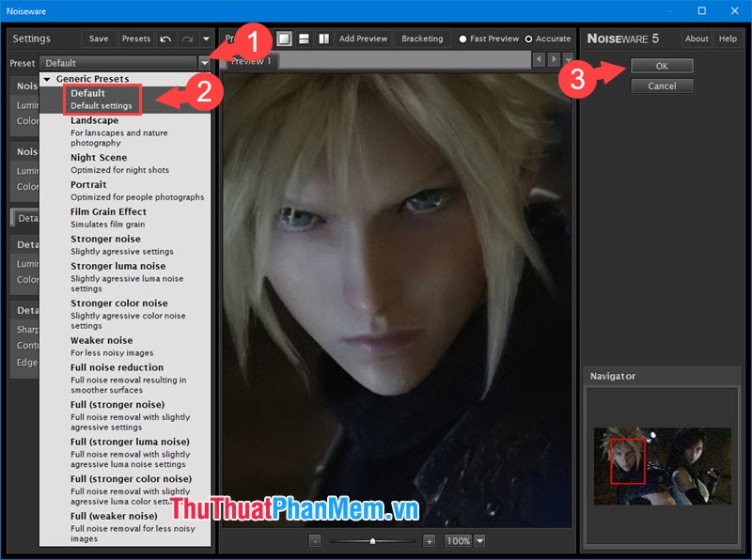Confirm with the OK button
This screenshot has height=560, width=752.
[x=661, y=66]
